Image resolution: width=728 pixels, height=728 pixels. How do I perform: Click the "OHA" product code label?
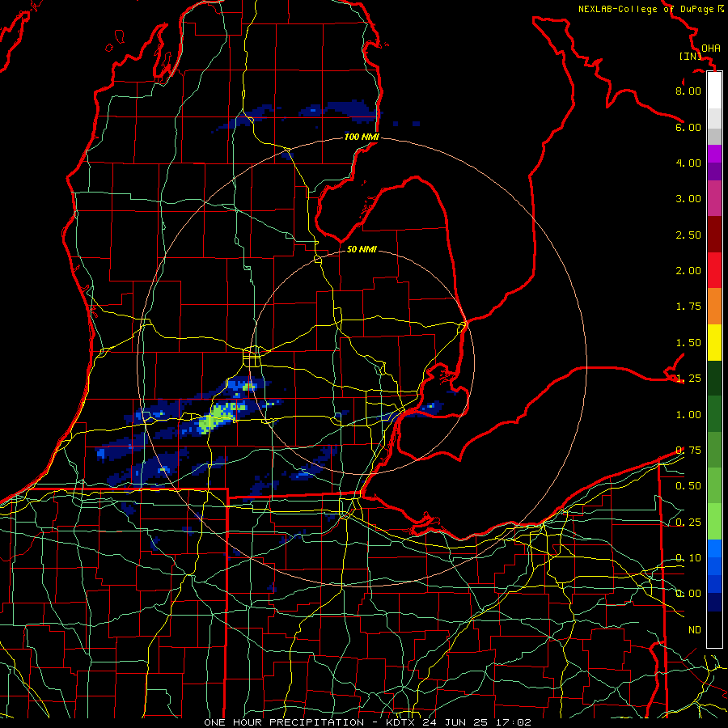pyautogui.click(x=711, y=48)
